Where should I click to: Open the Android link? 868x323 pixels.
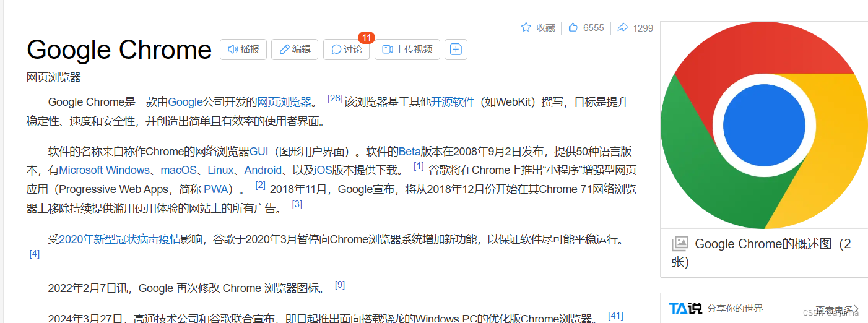pyautogui.click(x=263, y=170)
